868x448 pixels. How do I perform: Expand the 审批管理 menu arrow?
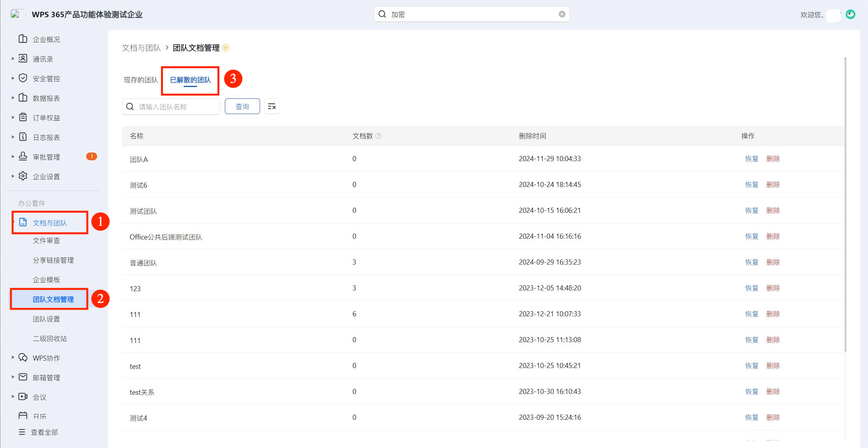click(13, 156)
